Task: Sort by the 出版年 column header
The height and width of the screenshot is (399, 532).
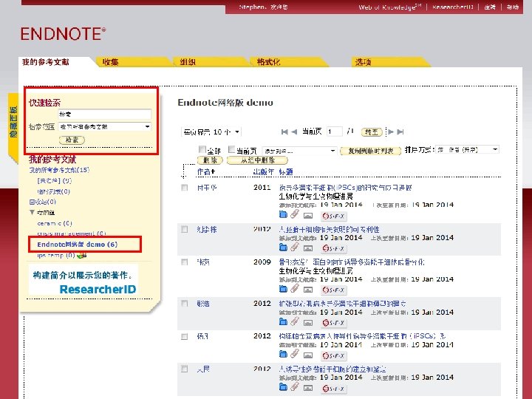Action: (x=263, y=171)
